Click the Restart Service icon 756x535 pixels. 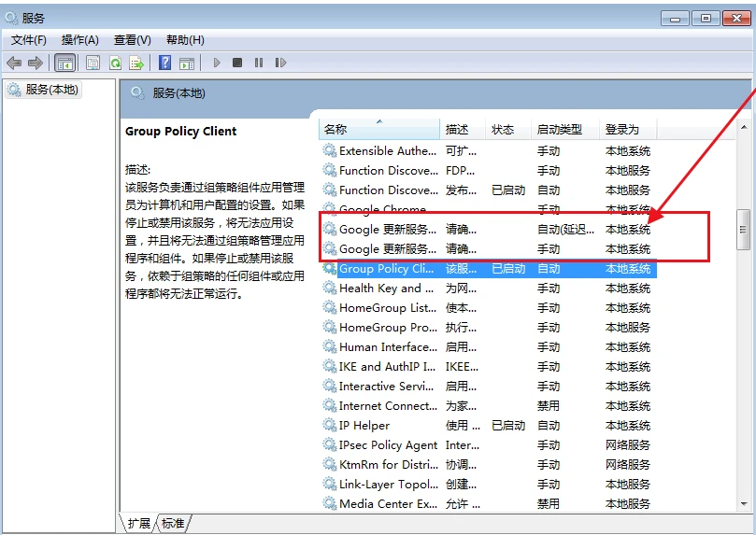coord(280,63)
